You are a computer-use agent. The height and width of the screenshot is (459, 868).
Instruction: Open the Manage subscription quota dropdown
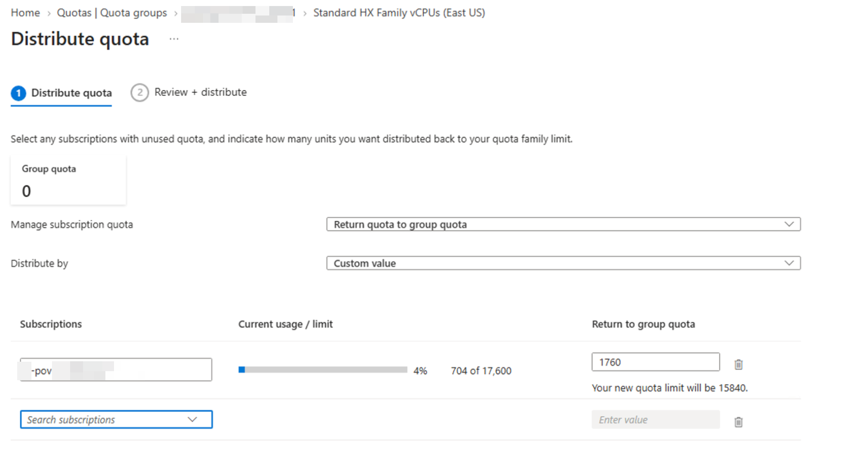click(563, 224)
